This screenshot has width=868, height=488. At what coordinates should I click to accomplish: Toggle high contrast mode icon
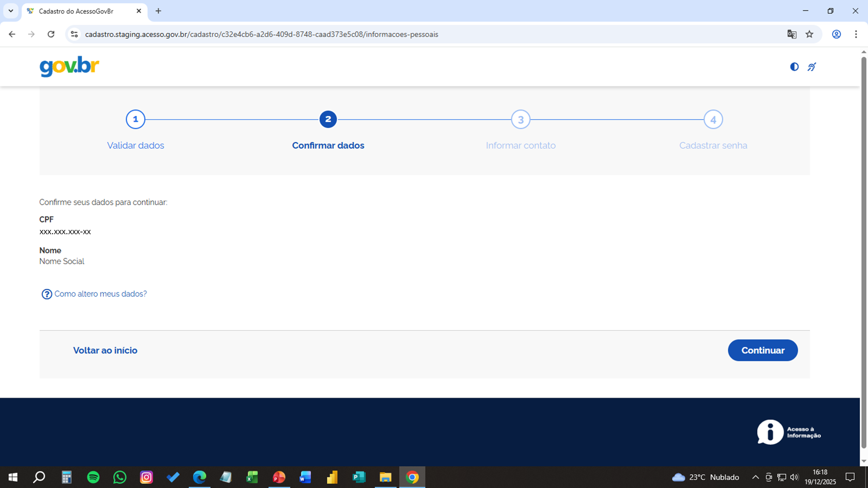click(794, 67)
